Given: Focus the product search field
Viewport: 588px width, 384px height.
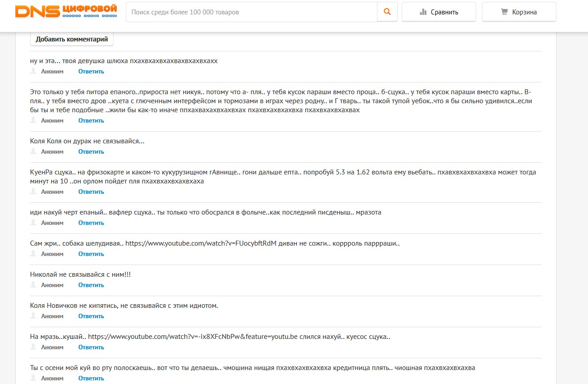Looking at the screenshot, I should click(251, 12).
